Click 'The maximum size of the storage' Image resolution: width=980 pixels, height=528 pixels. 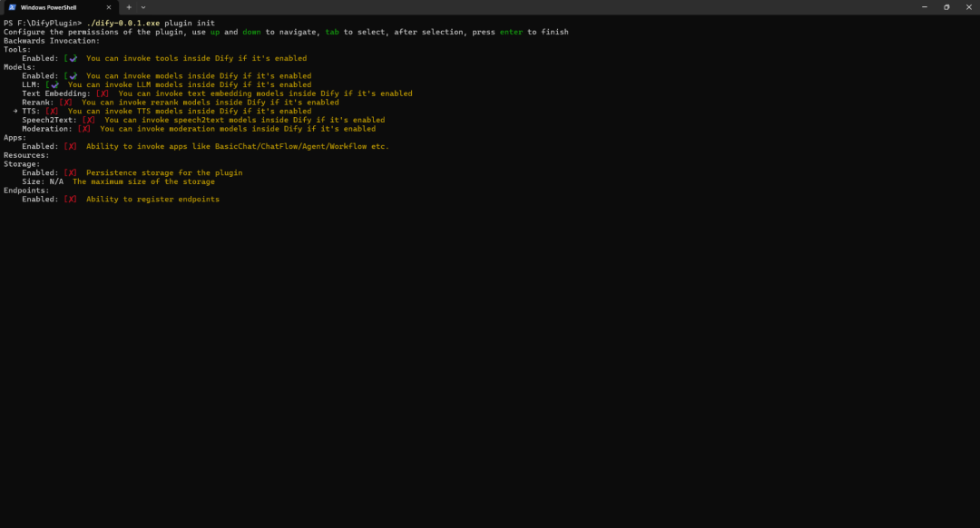click(x=143, y=181)
